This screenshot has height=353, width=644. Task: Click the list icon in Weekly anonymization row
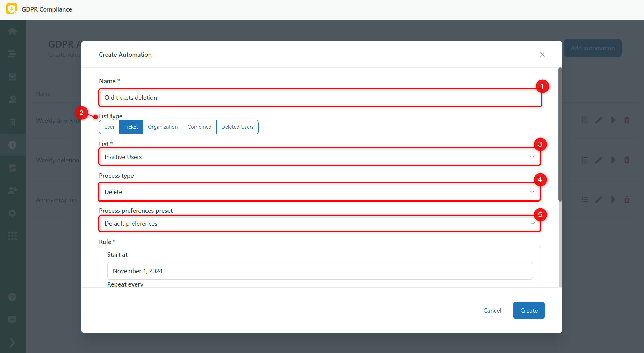pos(585,120)
